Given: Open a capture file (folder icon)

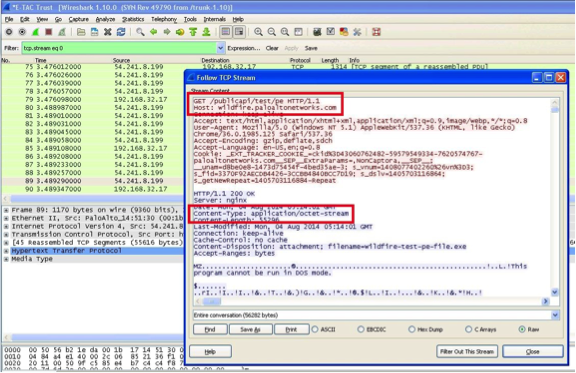Looking at the screenshot, I should tap(81, 32).
